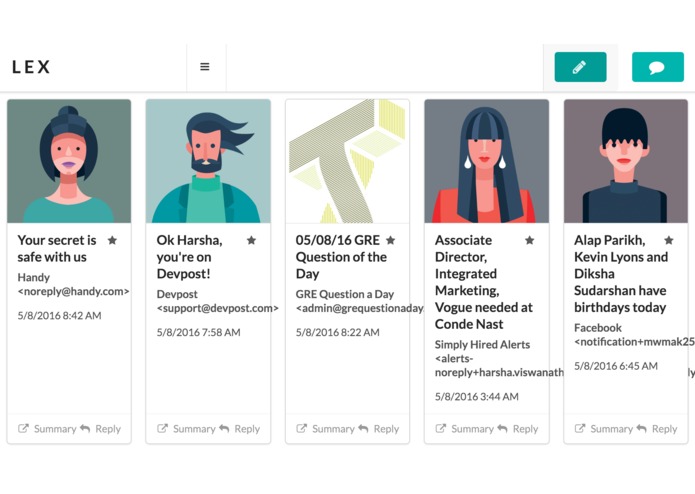Open the green chat bubble button
This screenshot has width=695, height=494.
pos(658,67)
